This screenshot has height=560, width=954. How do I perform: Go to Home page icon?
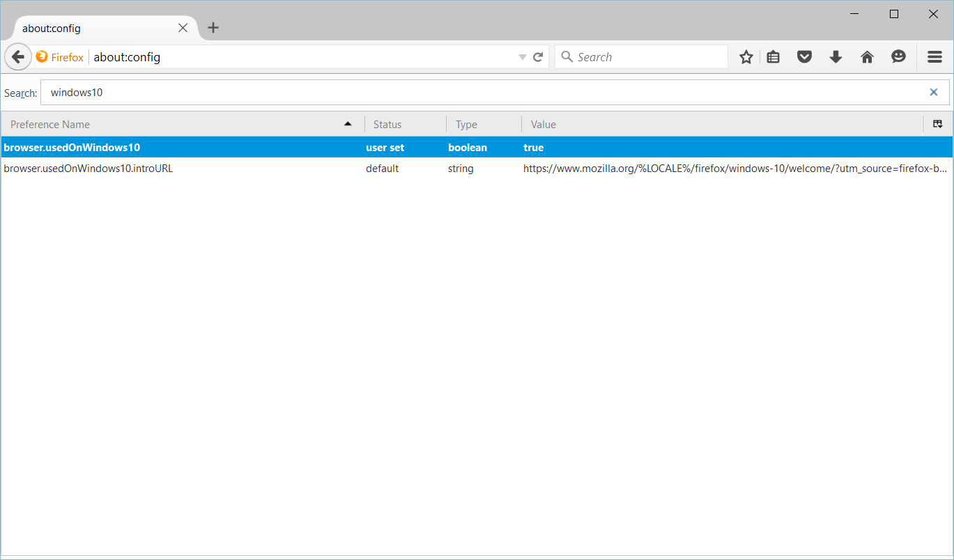[868, 57]
